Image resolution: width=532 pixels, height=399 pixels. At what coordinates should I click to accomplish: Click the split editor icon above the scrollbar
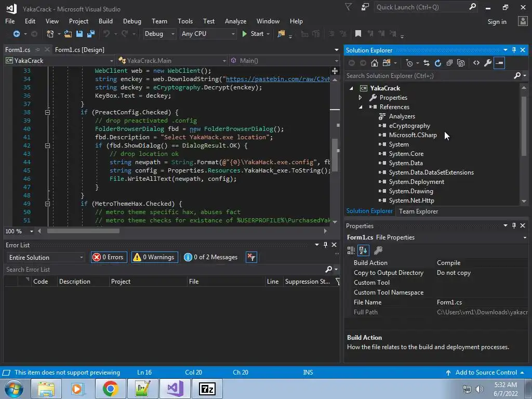pos(335,71)
